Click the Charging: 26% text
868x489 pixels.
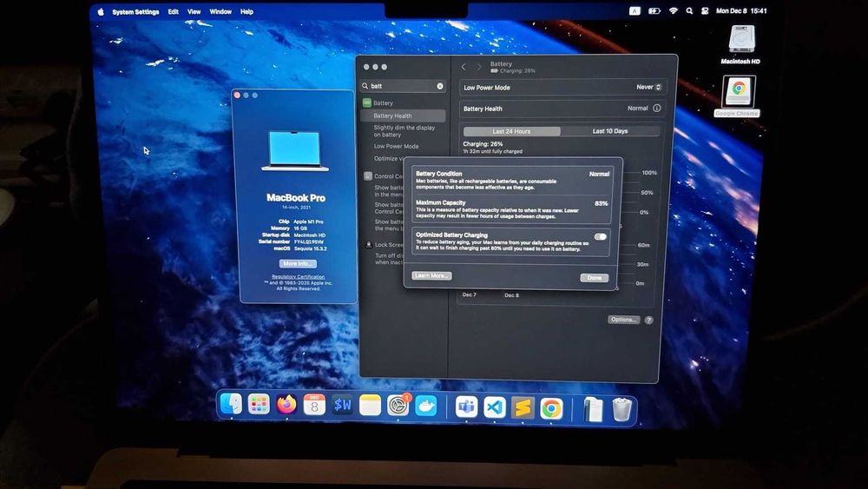(x=483, y=144)
